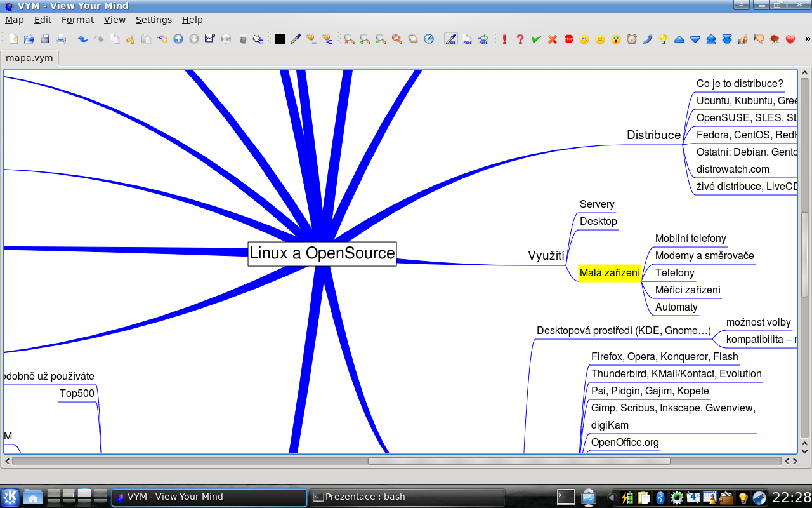This screenshot has width=812, height=508.
Task: Add a new branch icon
Action: pyautogui.click(x=162, y=39)
